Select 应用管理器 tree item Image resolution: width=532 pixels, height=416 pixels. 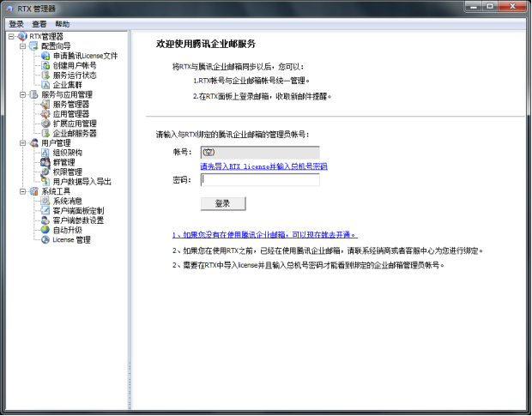pyautogui.click(x=71, y=114)
